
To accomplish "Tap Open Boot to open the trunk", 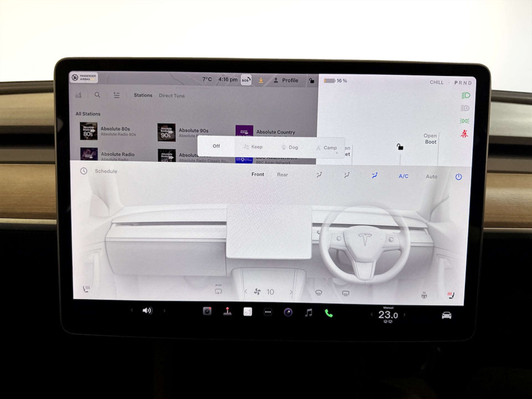I will (430, 139).
